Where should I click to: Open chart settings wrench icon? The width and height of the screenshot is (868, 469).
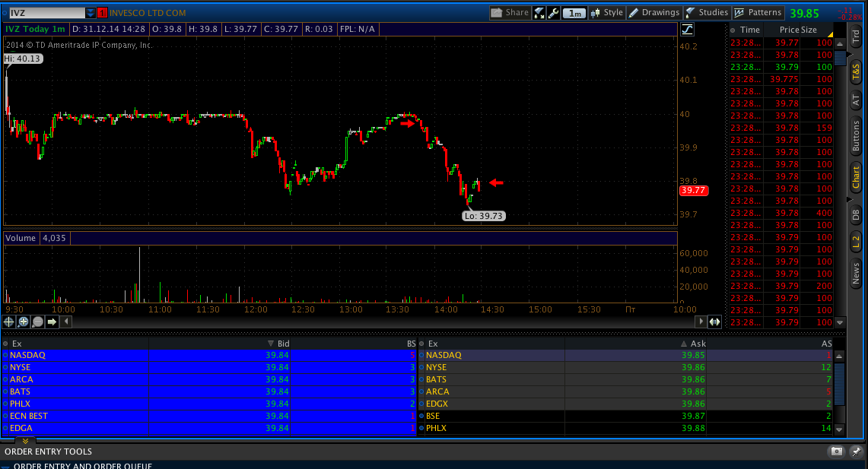pyautogui.click(x=553, y=13)
